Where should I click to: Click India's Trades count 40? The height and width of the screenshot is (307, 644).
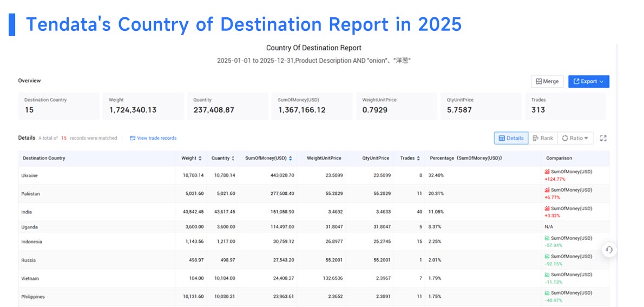(x=419, y=212)
